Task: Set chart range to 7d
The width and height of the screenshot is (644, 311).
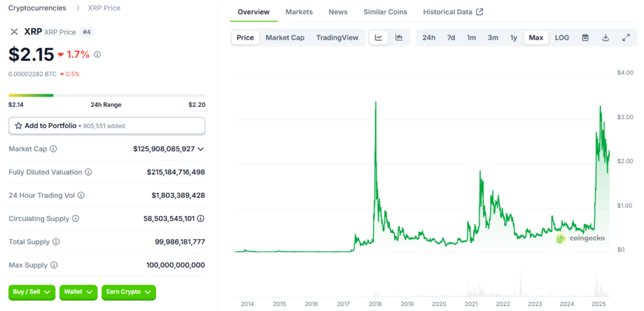Action: 451,38
